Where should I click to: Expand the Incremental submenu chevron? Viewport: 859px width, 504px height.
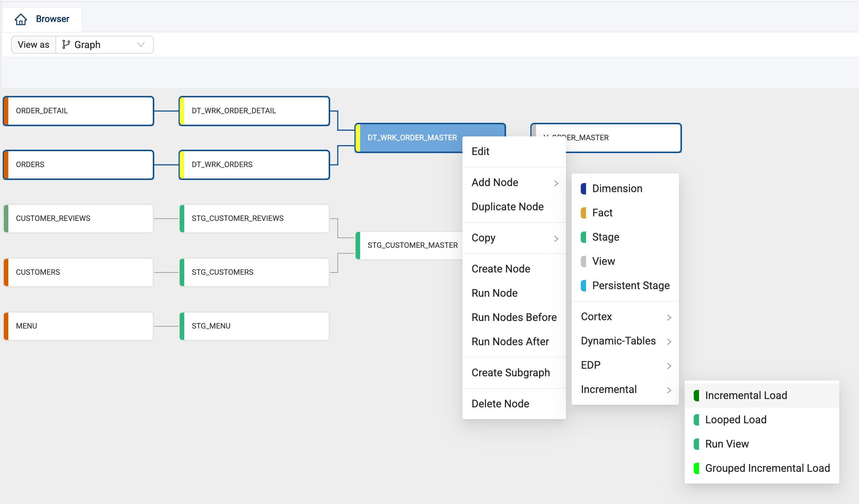(669, 390)
